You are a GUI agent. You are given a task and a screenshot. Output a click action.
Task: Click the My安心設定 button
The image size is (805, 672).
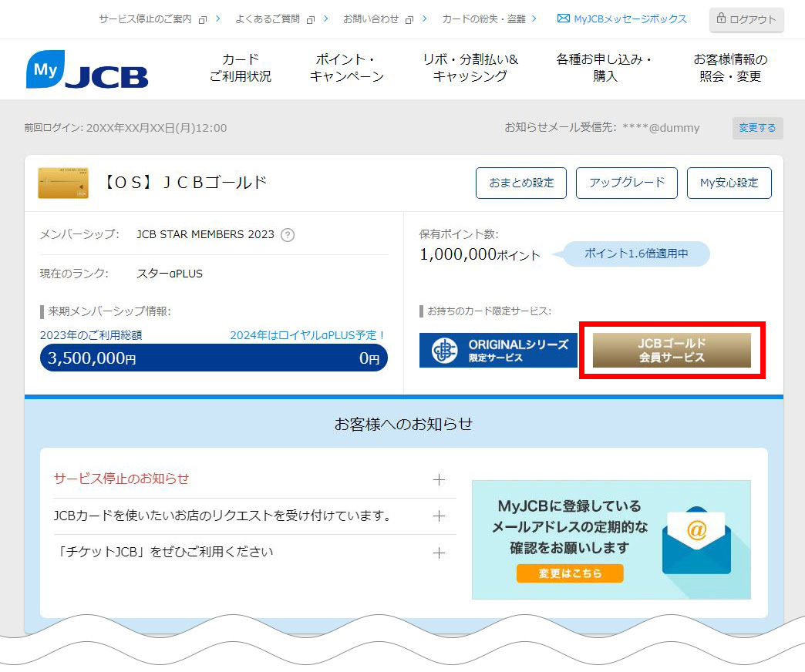point(729,183)
